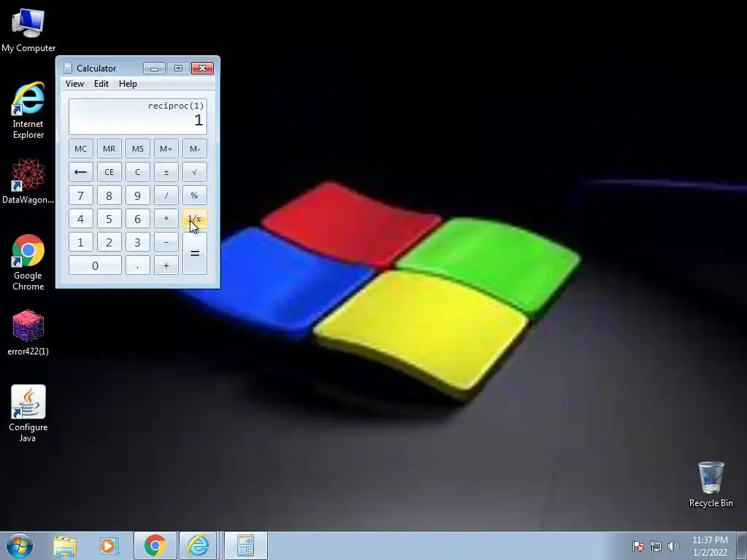Open the Calculator Help menu
Screen dimensions: 747x560
click(x=128, y=84)
